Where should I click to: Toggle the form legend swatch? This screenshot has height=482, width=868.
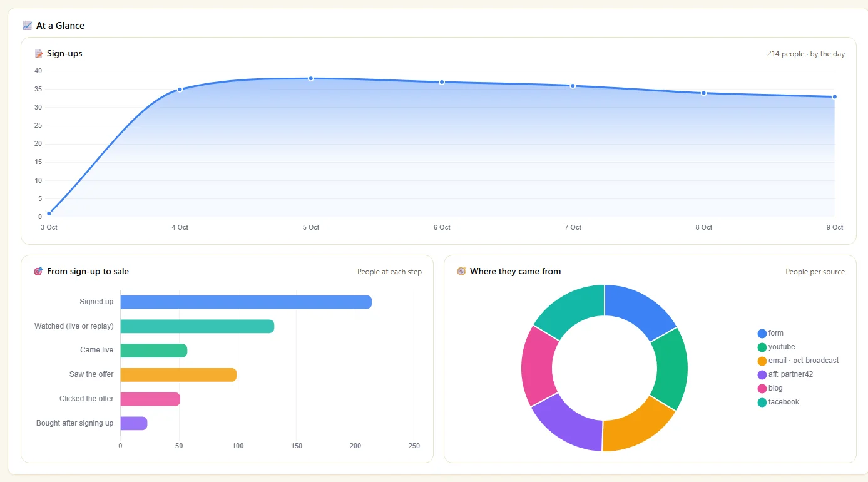(x=762, y=334)
